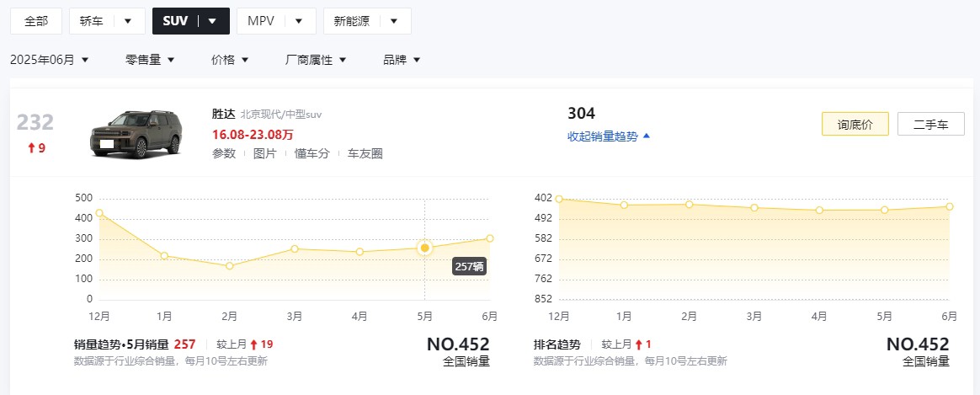Viewport: 980px width, 395px height.
Task: Open the 零售量 filter dropdown
Action: click(x=150, y=60)
